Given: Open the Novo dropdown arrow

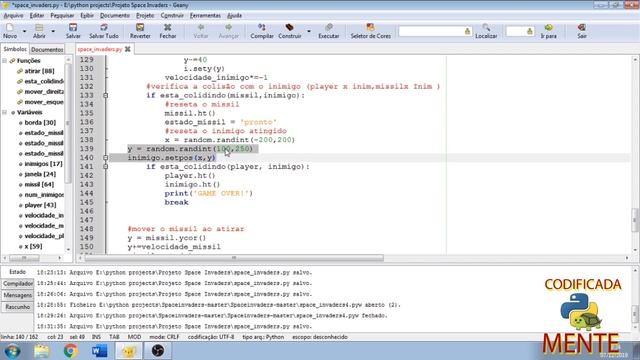Looking at the screenshot, I should (x=24, y=31).
